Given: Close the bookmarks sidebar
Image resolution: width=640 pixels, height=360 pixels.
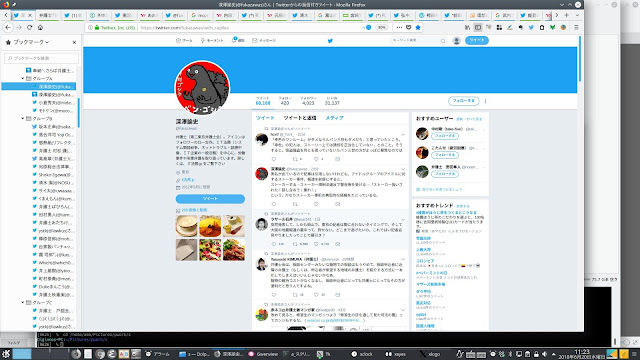Looking at the screenshot, I should point(74,42).
